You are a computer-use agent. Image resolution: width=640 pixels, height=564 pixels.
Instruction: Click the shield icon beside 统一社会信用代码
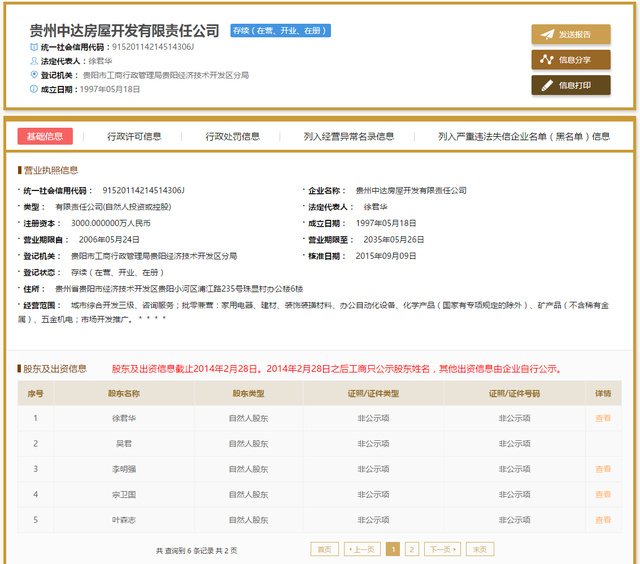(x=34, y=47)
